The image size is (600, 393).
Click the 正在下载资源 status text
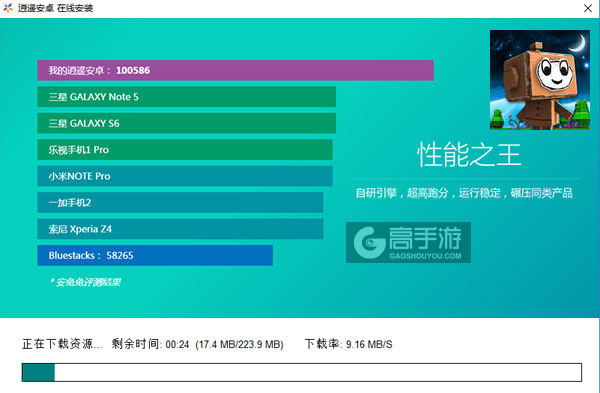[x=62, y=344]
